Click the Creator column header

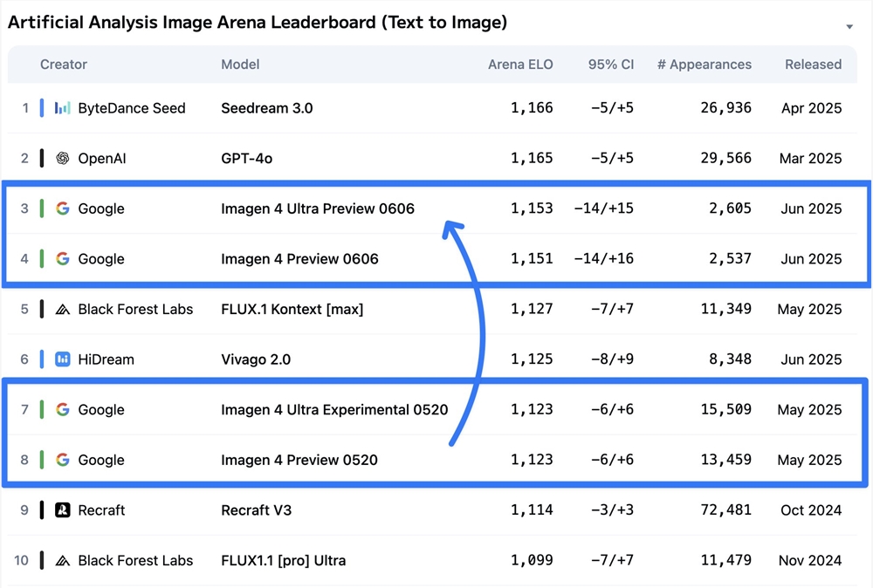tap(64, 65)
